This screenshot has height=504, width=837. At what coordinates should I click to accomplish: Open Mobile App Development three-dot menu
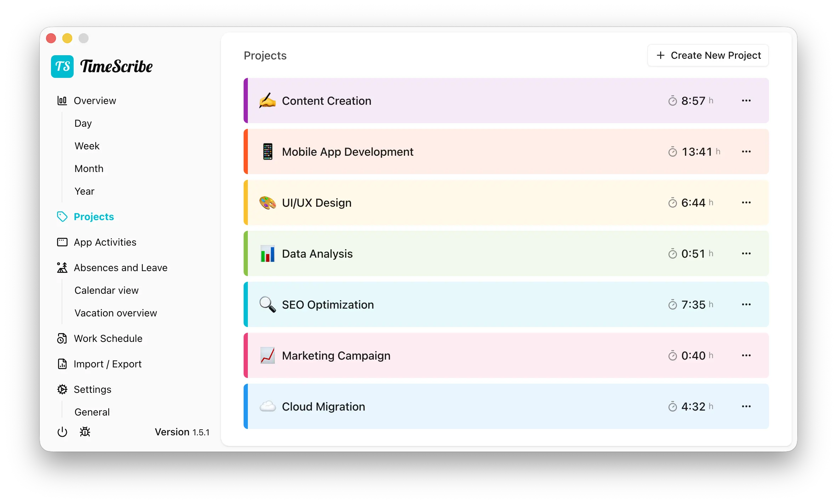746,152
